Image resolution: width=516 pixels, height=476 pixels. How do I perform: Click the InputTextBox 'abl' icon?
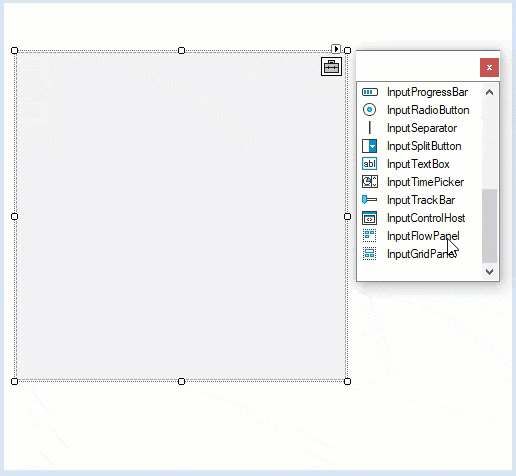(370, 164)
